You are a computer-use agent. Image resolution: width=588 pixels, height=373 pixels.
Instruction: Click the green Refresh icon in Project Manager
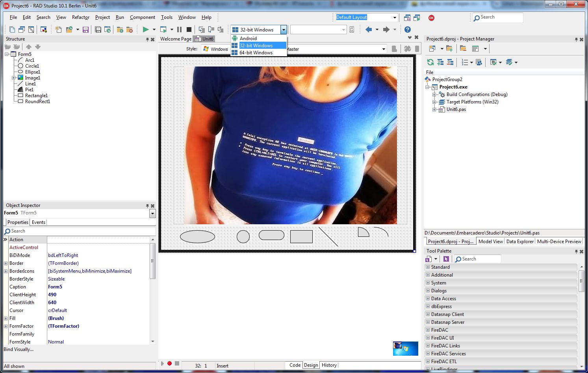point(430,62)
